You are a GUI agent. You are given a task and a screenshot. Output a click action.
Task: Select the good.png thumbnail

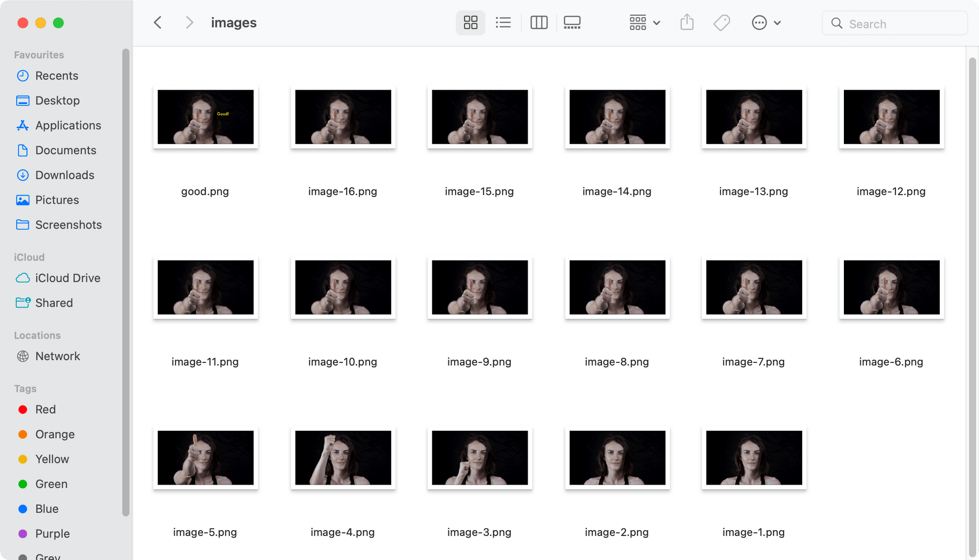coord(205,117)
